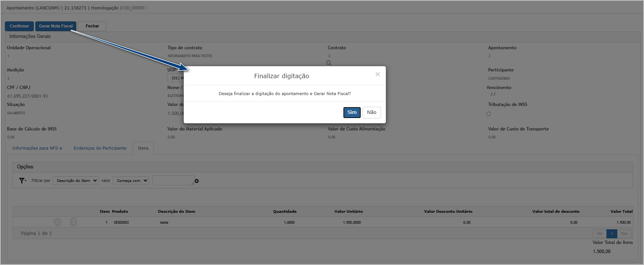Click the Valor Total column header

tap(621, 212)
